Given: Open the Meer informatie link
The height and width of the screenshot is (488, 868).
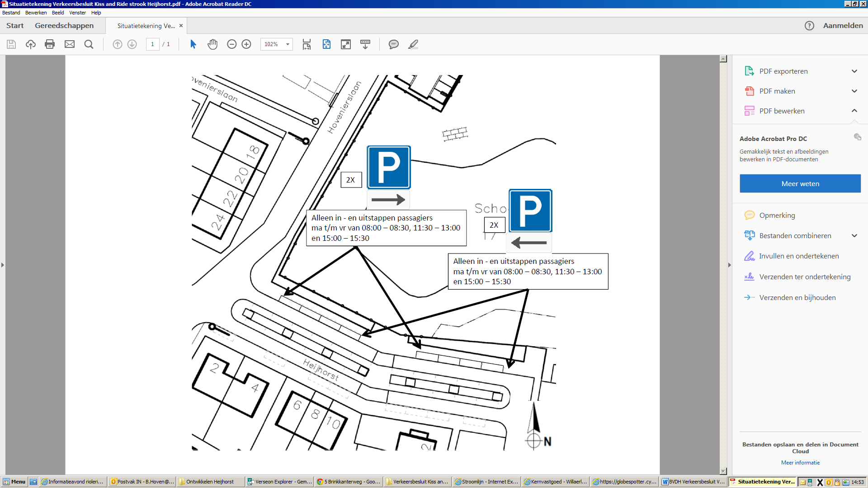Looking at the screenshot, I should (x=800, y=463).
